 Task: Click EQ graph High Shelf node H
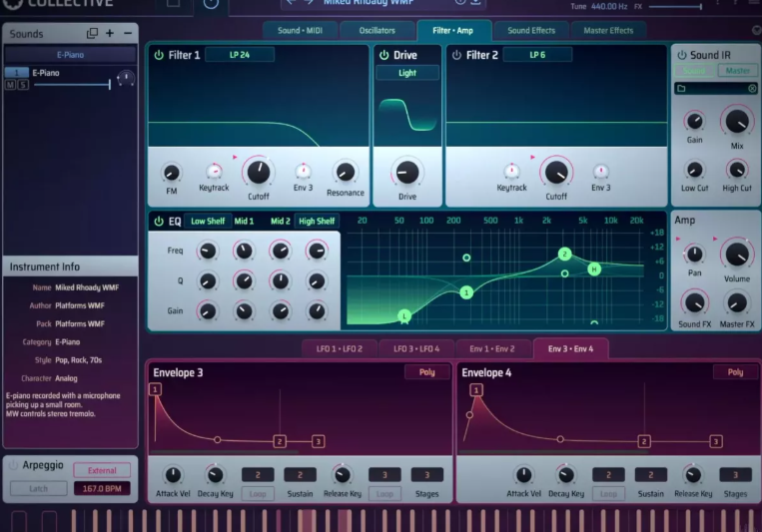coord(594,269)
